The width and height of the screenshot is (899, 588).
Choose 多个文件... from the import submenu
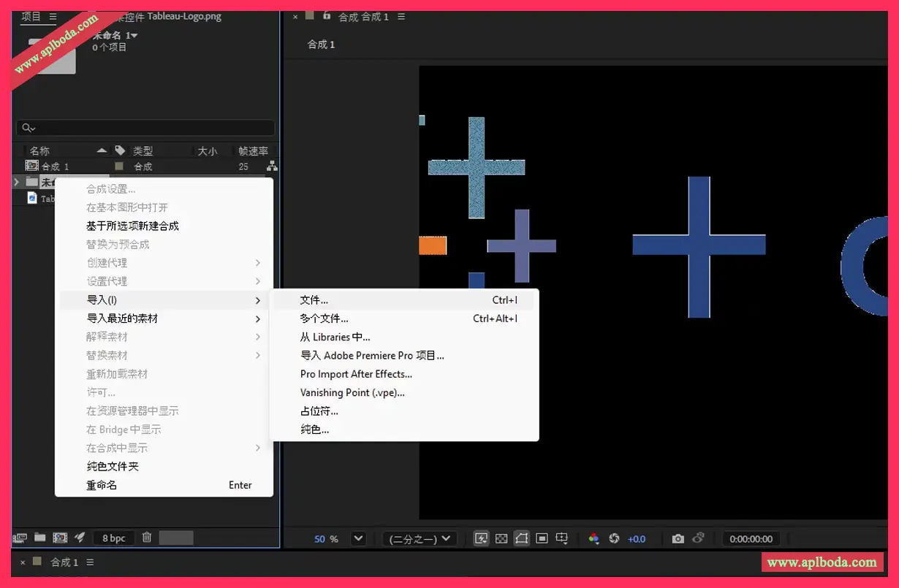point(404,318)
